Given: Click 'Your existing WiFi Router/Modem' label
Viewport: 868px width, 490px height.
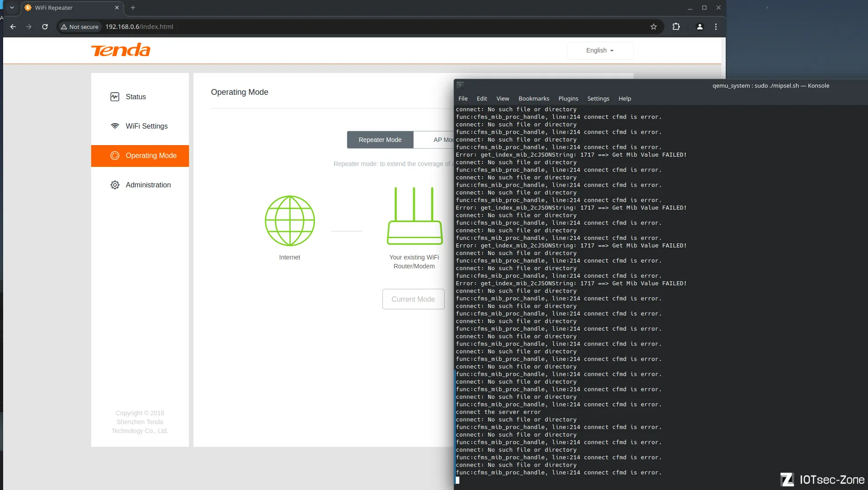Looking at the screenshot, I should [x=414, y=262].
